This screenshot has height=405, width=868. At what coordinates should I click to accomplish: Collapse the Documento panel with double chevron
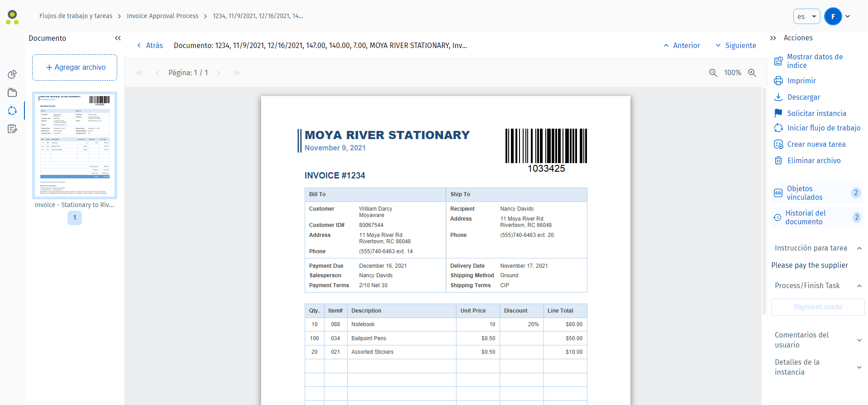118,38
